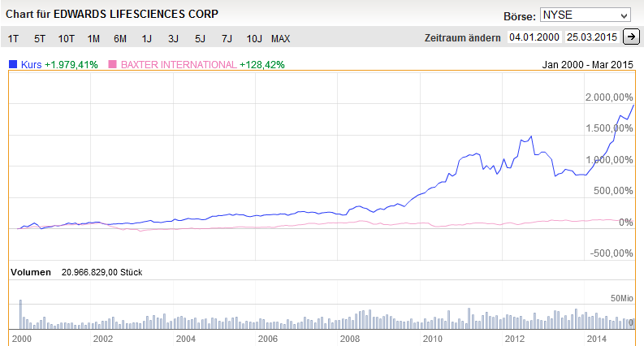Show the 1J yearly chart
The image size is (644, 346).
click(146, 38)
